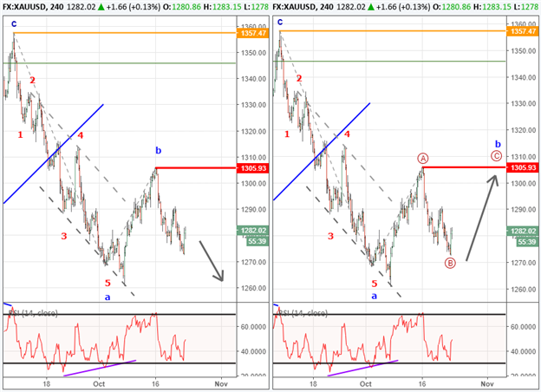Click the 55:39 countdown timer on right chart
Screen dimensions: 541x392
coord(527,242)
